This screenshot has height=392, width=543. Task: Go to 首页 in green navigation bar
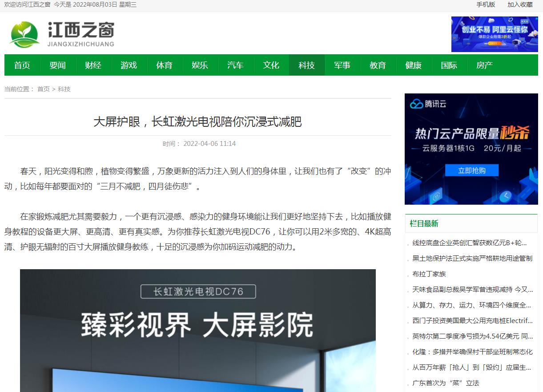pos(22,65)
